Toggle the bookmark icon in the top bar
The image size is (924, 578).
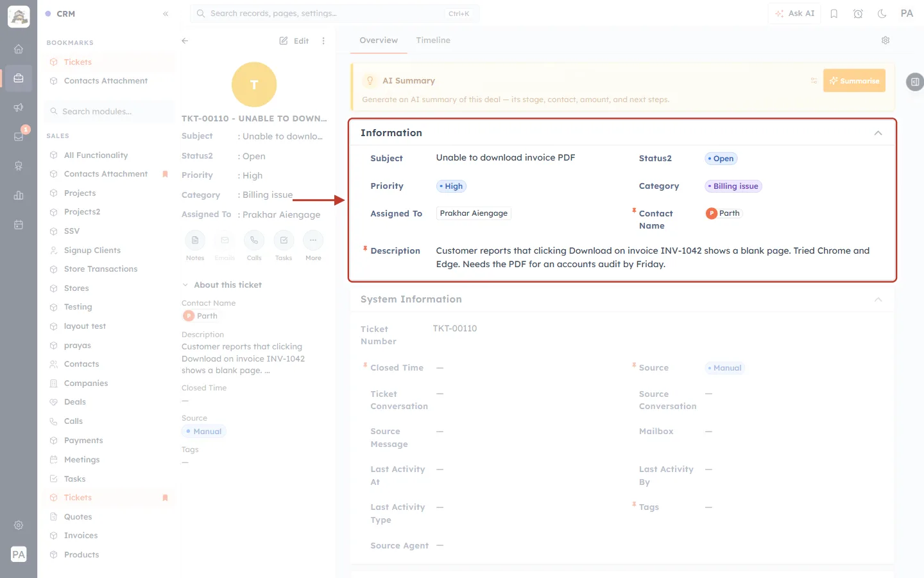(x=834, y=13)
